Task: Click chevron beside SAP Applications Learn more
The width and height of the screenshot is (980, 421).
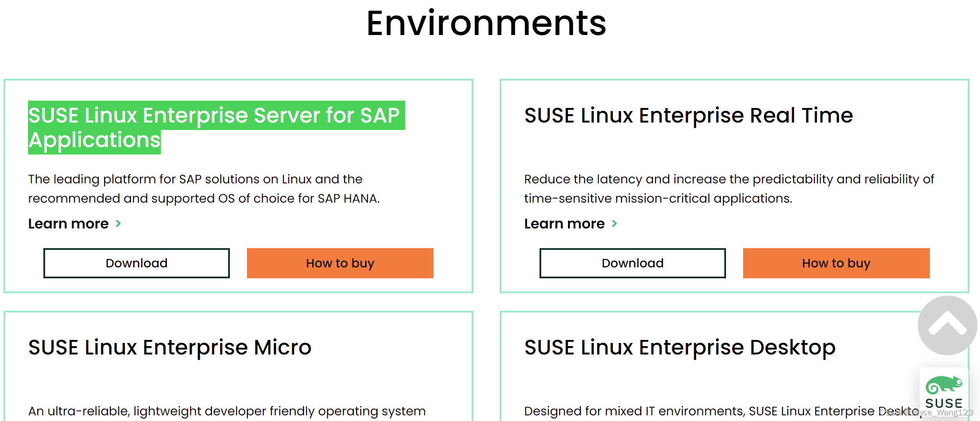Action: 118,224
